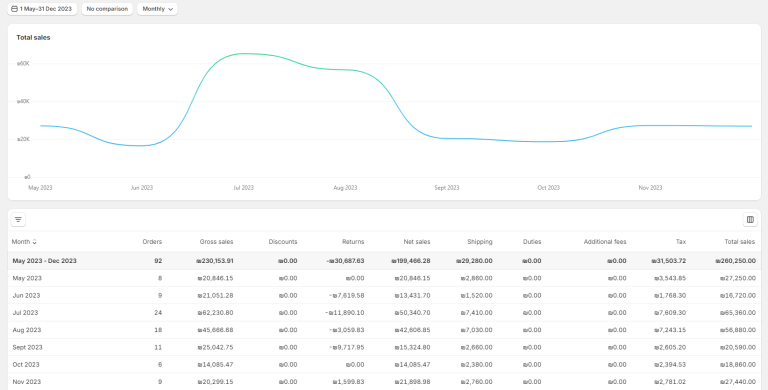Sort by Gross sales column header
768x390 pixels.
click(216, 242)
